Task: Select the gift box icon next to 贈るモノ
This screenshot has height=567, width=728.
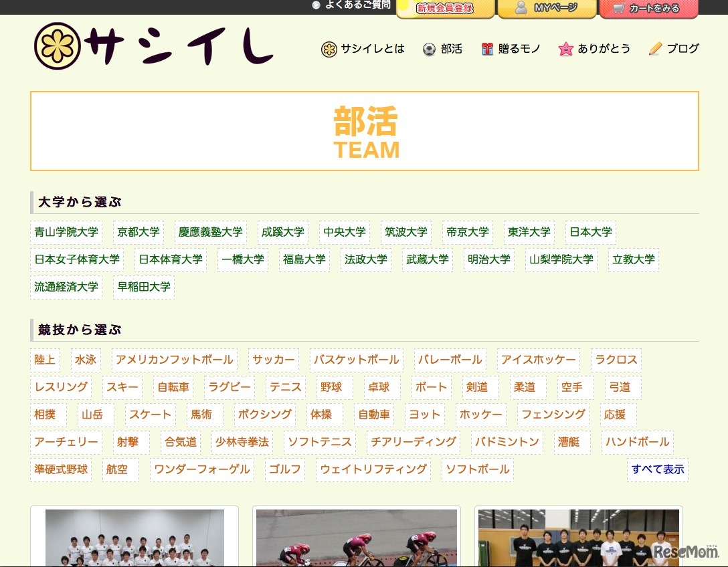Action: click(x=488, y=49)
